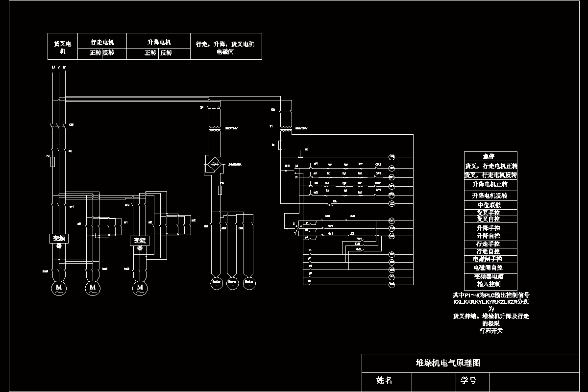The image size is (588, 392).
Task: Select the 变频器 box nearest the rectifier
Action: (140, 241)
